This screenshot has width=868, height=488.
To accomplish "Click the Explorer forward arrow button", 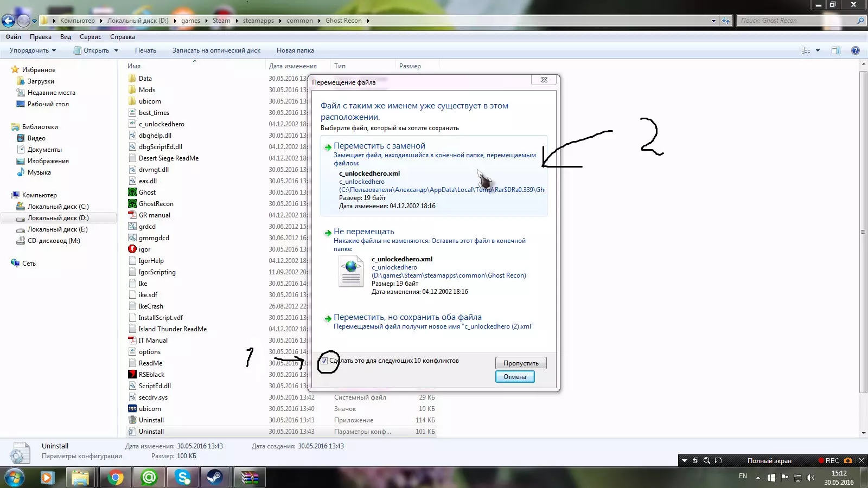I will (23, 21).
